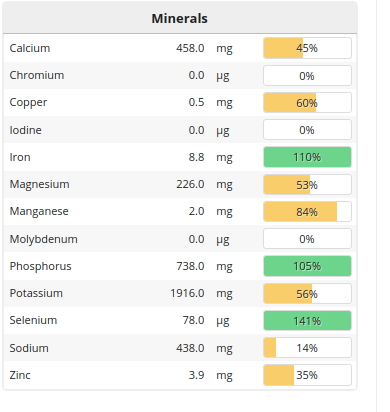Click the Magnesium 53% progress bar
Viewport: 390px width, 412px height.
pyautogui.click(x=307, y=184)
